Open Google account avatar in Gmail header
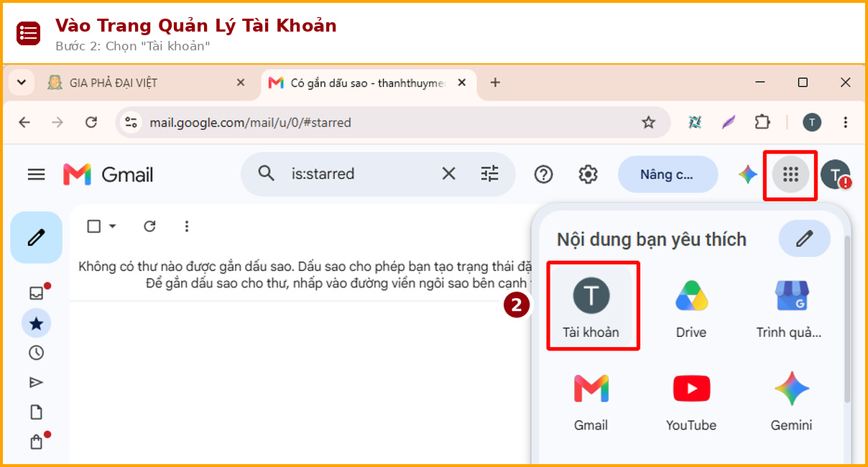This screenshot has height=467, width=868. 836,175
